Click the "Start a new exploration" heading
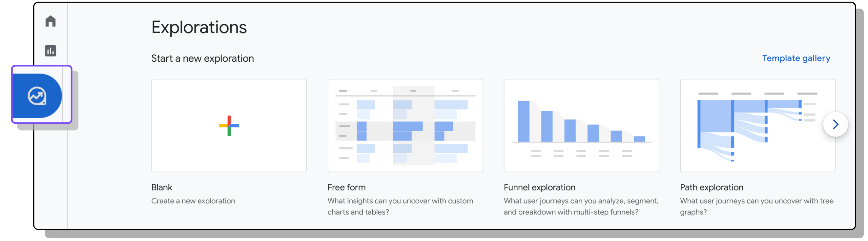 tap(202, 59)
